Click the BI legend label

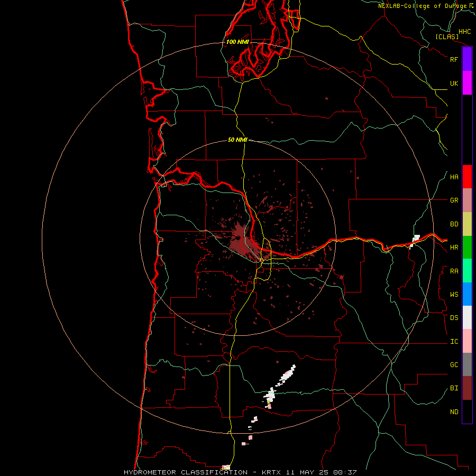454,388
